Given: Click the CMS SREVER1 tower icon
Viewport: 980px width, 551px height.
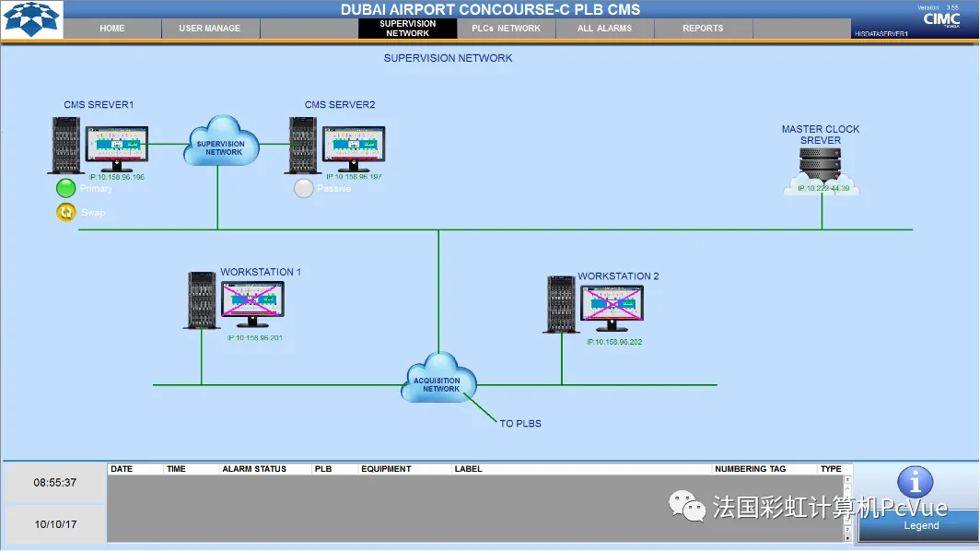Looking at the screenshot, I should [x=65, y=145].
